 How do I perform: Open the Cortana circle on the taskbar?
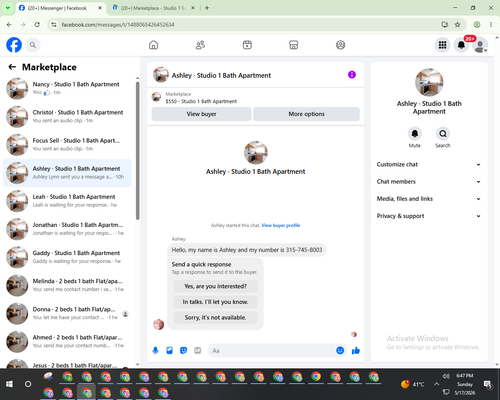tap(28, 384)
